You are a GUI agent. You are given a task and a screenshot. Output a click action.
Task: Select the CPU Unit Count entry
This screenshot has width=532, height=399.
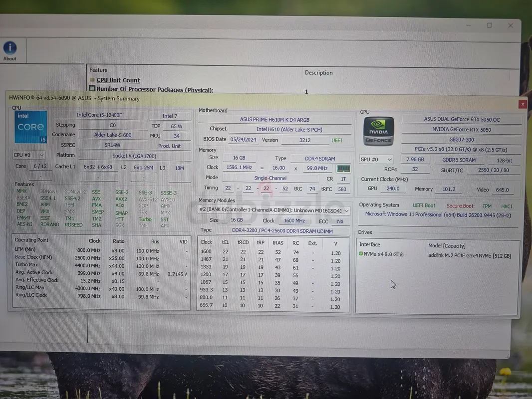(118, 80)
